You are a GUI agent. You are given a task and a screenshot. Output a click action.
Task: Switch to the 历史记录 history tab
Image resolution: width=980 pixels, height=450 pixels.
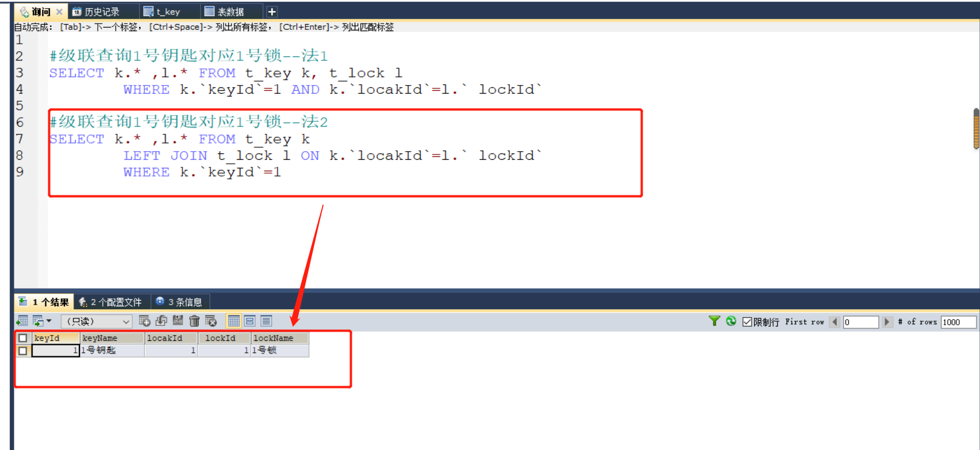click(x=102, y=11)
